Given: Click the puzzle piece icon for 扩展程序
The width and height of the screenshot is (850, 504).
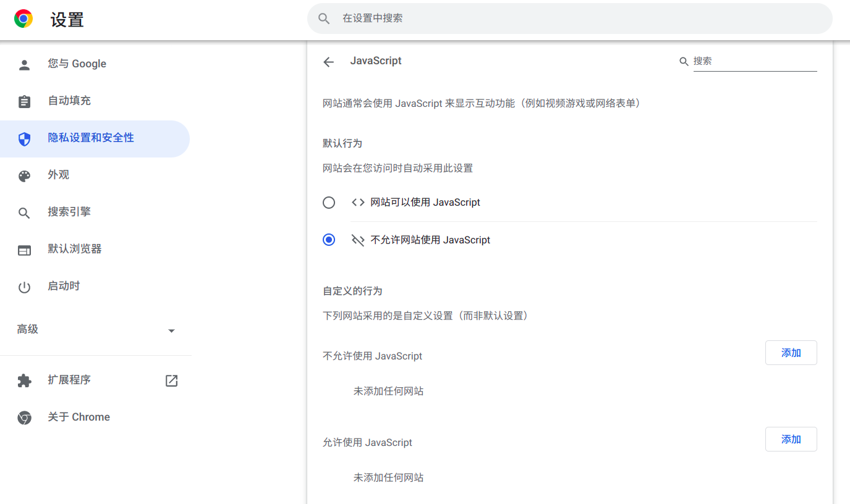Looking at the screenshot, I should tap(24, 381).
